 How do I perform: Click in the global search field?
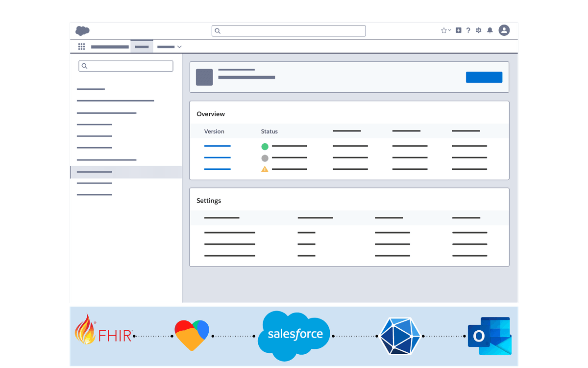click(x=289, y=31)
